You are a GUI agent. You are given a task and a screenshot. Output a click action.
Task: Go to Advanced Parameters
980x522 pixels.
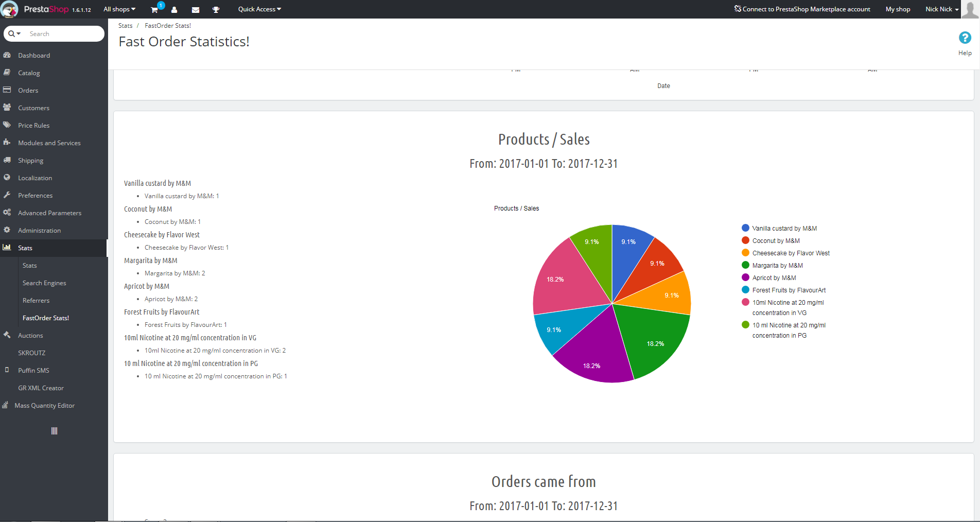click(50, 213)
